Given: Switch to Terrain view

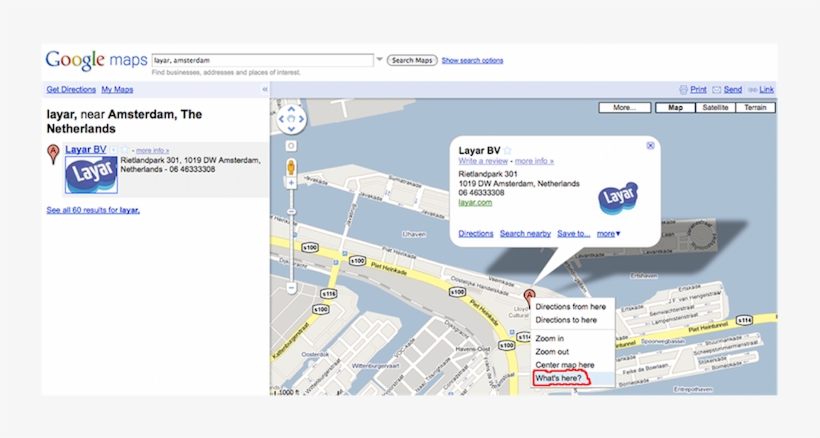Looking at the screenshot, I should (755, 108).
